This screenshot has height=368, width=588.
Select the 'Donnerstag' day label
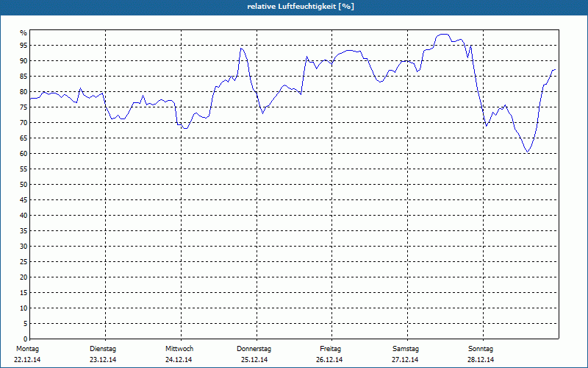(254, 349)
